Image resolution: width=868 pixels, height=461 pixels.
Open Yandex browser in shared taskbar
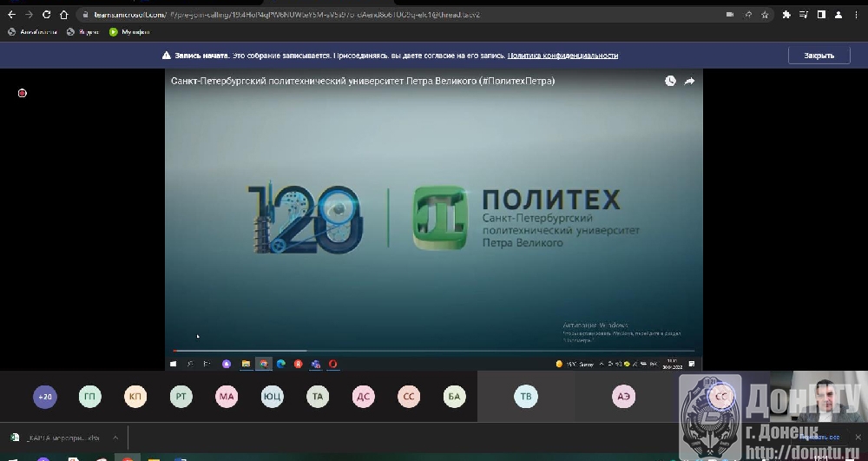(299, 364)
